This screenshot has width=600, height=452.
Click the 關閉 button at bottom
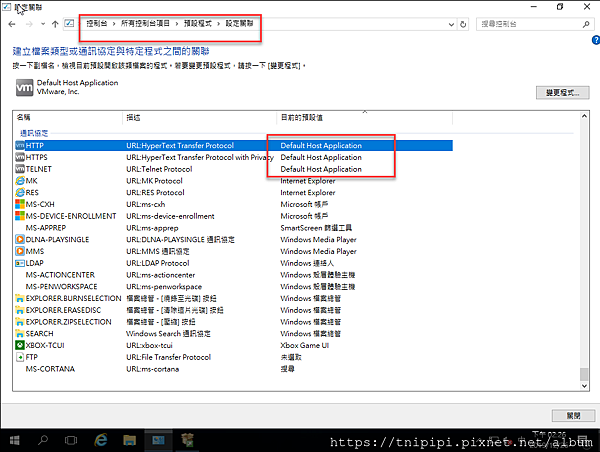[x=573, y=416]
